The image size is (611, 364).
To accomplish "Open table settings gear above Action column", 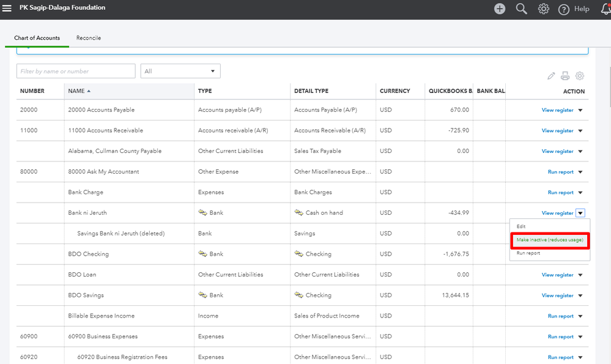I will click(580, 76).
